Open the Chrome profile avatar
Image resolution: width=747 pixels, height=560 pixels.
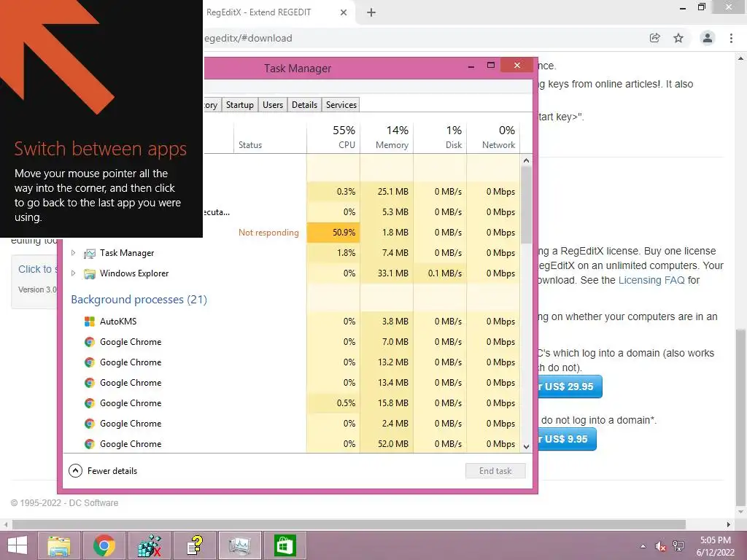708,38
